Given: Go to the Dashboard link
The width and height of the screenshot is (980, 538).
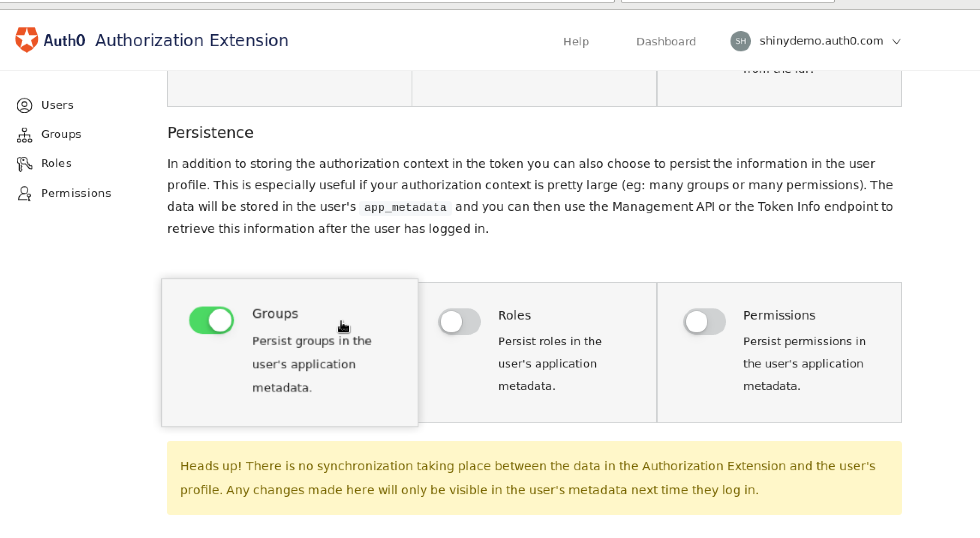Looking at the screenshot, I should click(x=666, y=42).
